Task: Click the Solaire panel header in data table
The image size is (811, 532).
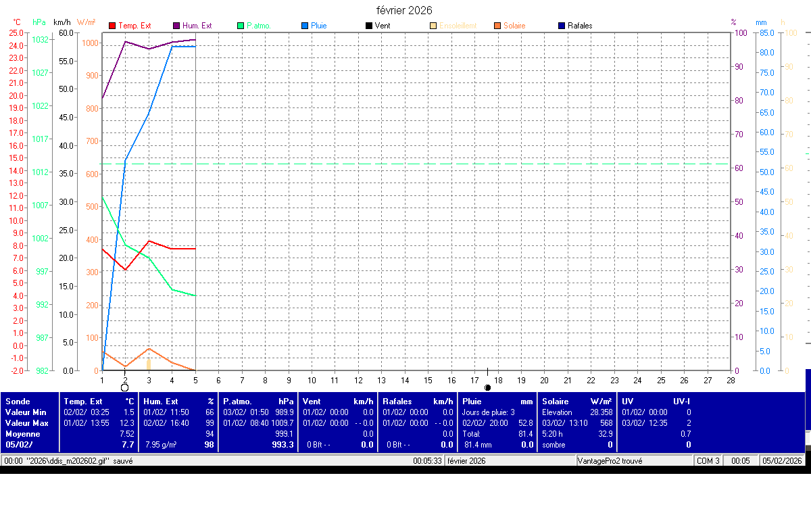Action: coord(556,401)
